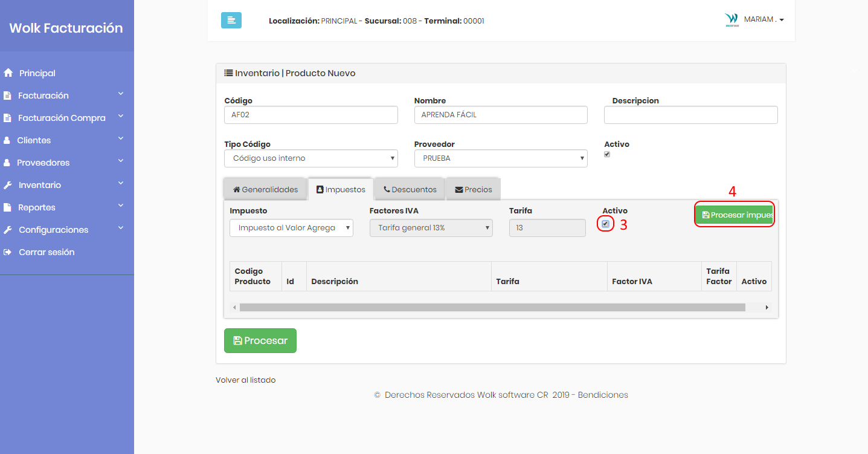Viewport: 868px width, 454px height.
Task: Click the Tarifa field showing 13
Action: 547,228
